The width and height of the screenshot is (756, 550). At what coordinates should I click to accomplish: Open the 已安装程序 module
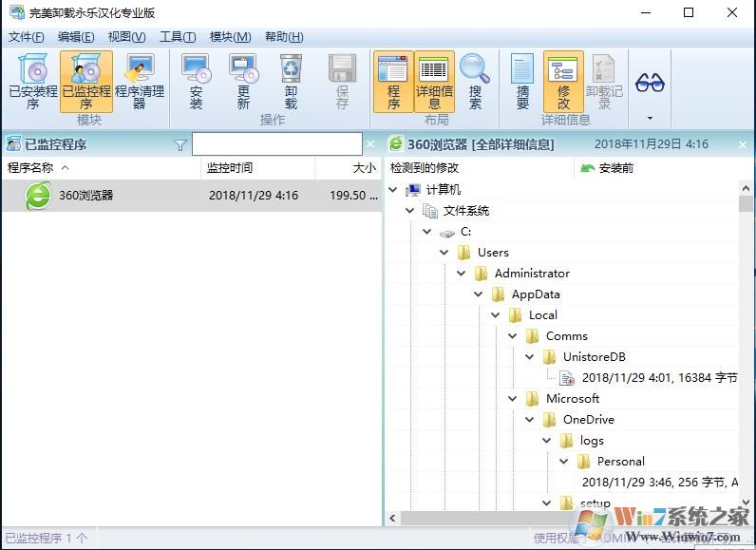coord(33,82)
